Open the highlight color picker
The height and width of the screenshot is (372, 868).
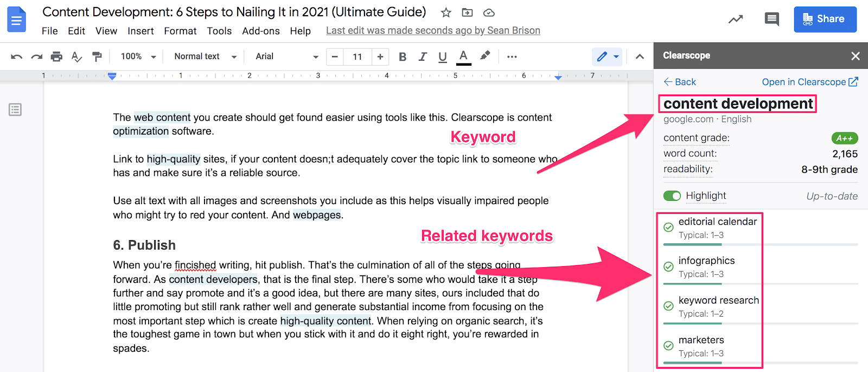pos(485,56)
